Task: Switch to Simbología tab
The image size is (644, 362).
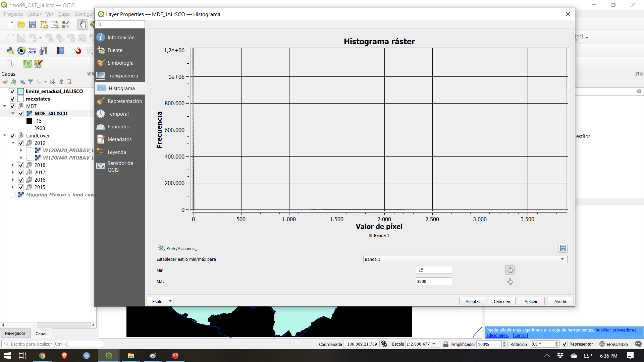Action: coord(120,63)
